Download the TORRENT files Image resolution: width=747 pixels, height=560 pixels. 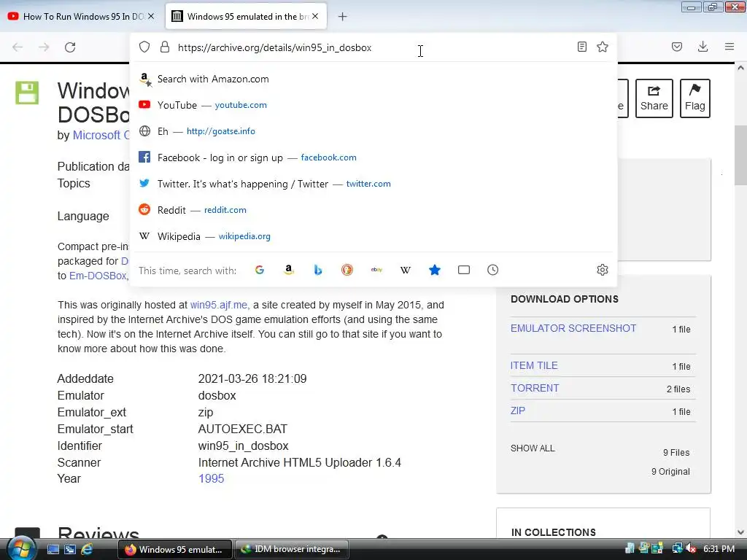[535, 388]
